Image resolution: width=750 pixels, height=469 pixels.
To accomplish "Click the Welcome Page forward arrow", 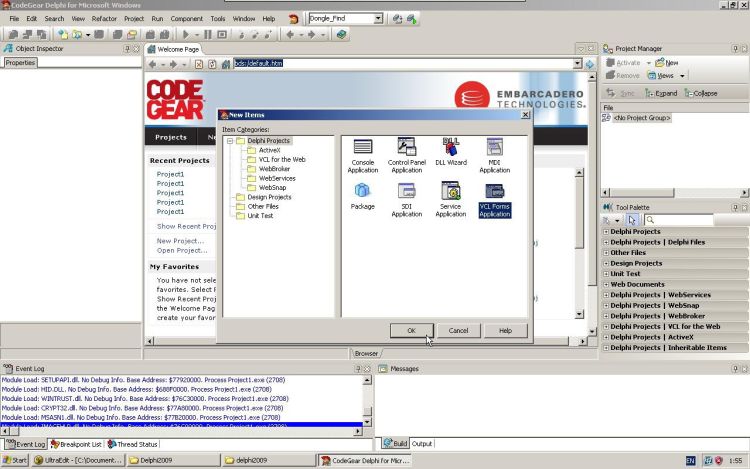I will point(173,64).
